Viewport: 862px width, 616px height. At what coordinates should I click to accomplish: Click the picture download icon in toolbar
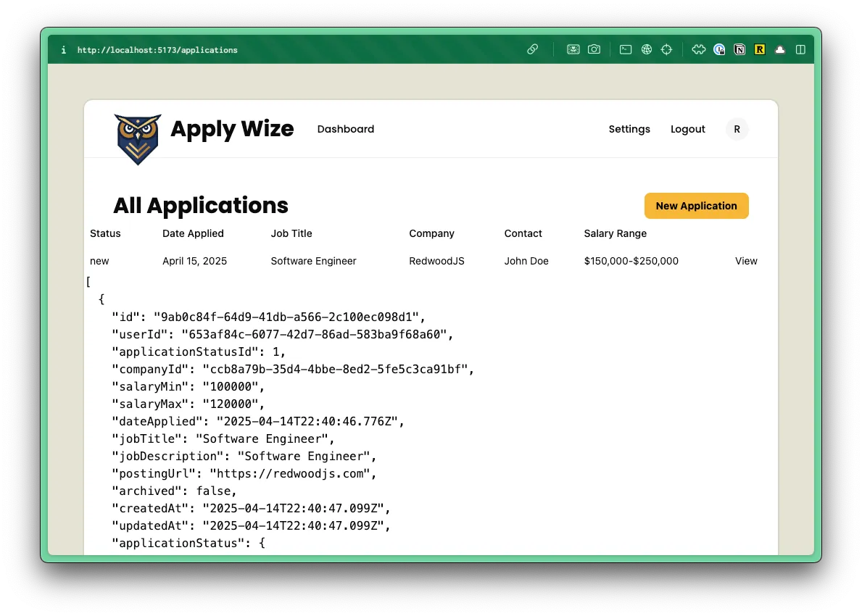pos(573,49)
